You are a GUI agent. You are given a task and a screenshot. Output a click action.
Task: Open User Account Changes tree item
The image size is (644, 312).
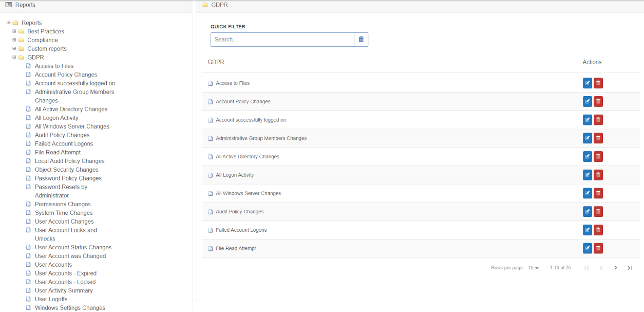pyautogui.click(x=64, y=222)
